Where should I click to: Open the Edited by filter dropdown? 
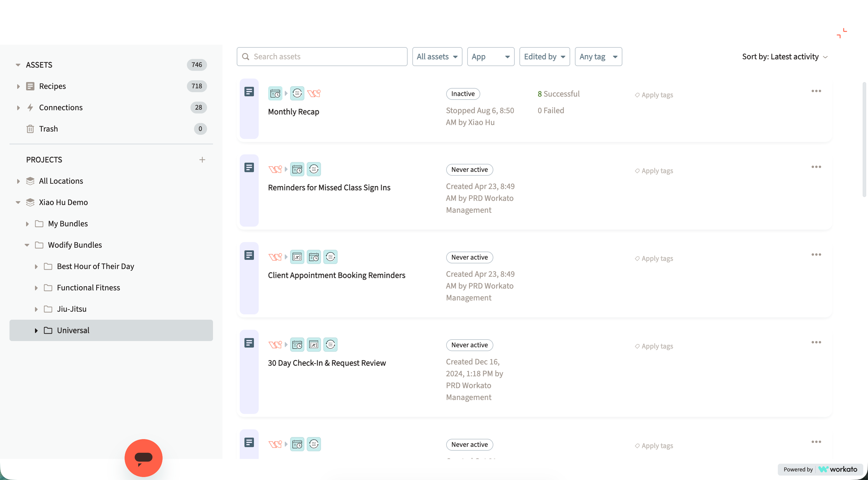pyautogui.click(x=544, y=57)
